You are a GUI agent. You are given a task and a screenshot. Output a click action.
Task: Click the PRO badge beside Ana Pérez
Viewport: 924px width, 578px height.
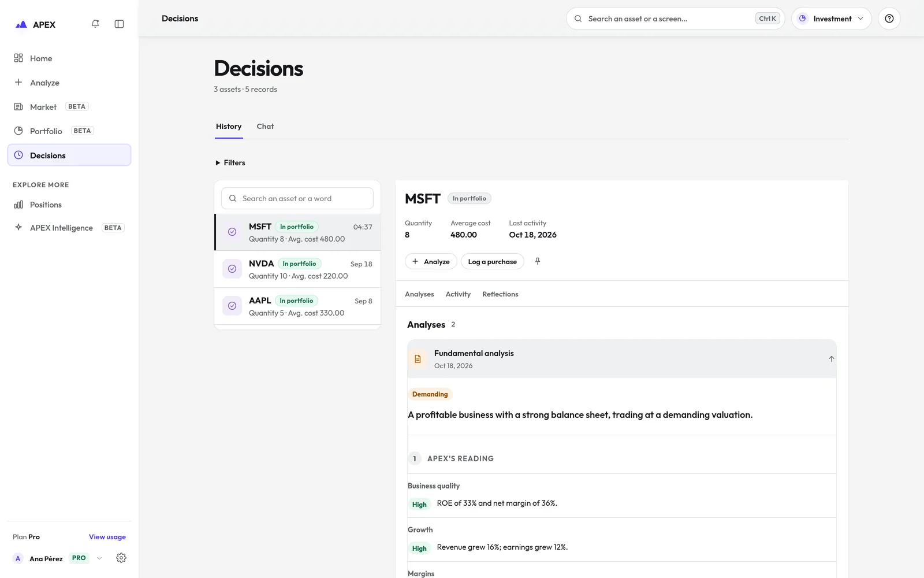pos(79,558)
